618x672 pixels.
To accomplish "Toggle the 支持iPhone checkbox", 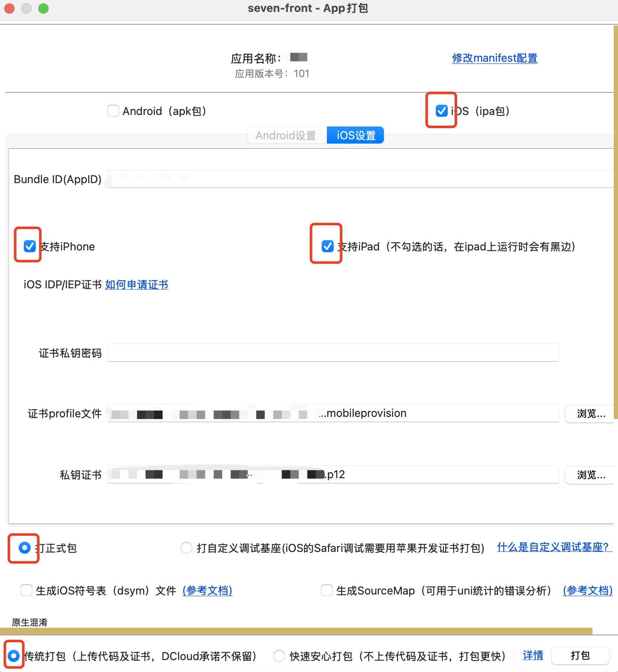I will click(x=29, y=246).
